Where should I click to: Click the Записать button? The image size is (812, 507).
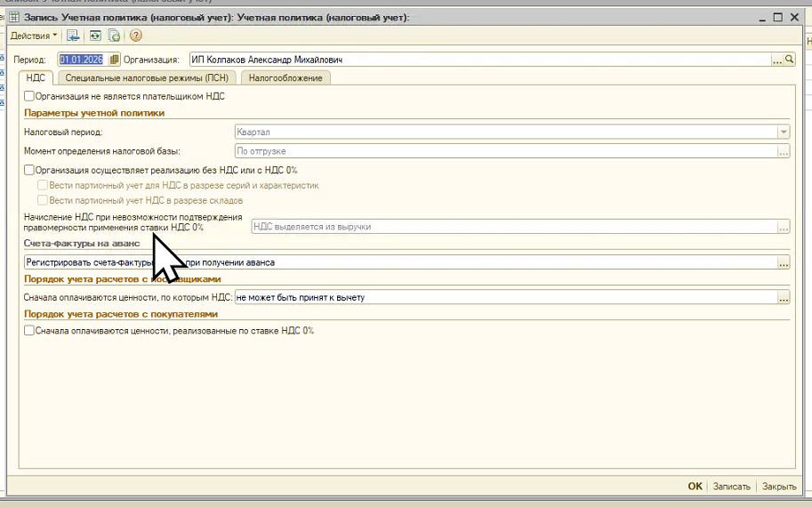pos(731,487)
